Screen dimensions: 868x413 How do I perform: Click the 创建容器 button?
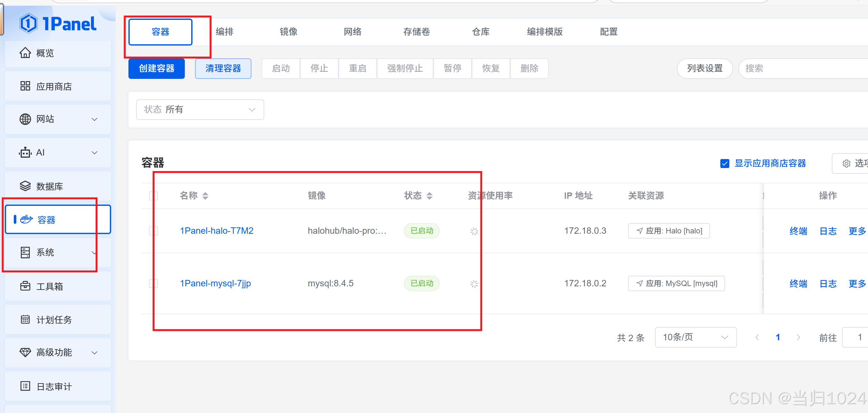pos(156,69)
